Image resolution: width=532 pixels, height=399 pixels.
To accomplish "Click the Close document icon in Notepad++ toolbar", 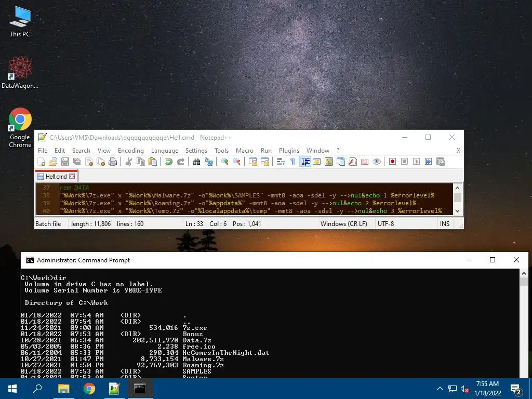I will click(x=89, y=162).
